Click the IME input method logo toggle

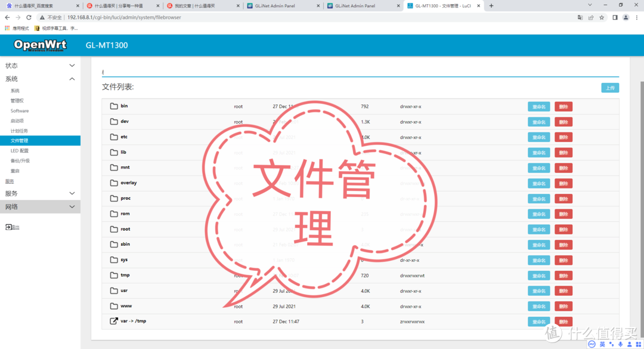tap(592, 344)
